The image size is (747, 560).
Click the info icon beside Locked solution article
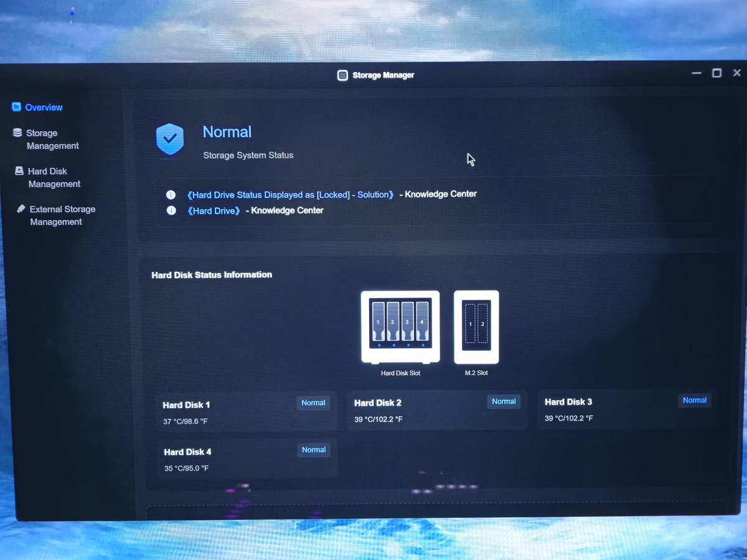point(171,194)
